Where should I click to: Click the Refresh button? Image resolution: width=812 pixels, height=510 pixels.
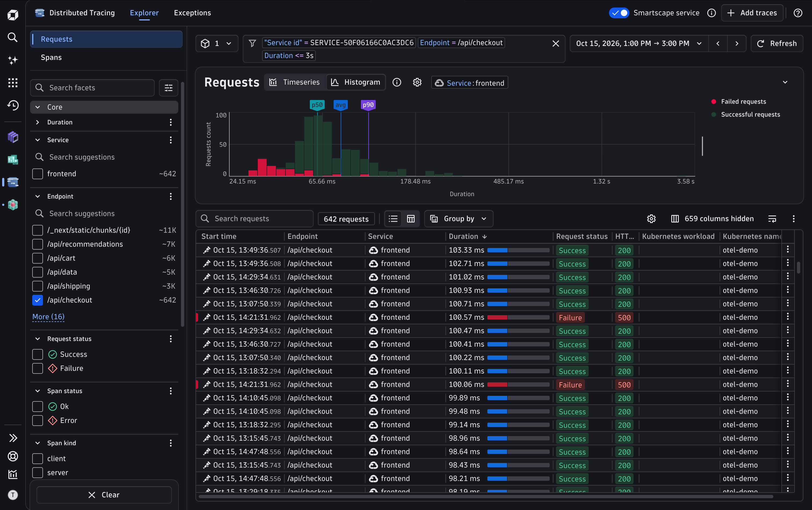777,44
